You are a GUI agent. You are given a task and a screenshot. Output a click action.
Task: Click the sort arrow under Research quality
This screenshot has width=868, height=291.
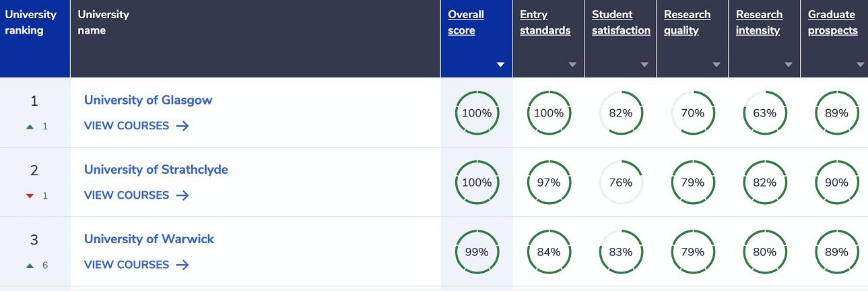point(716,65)
